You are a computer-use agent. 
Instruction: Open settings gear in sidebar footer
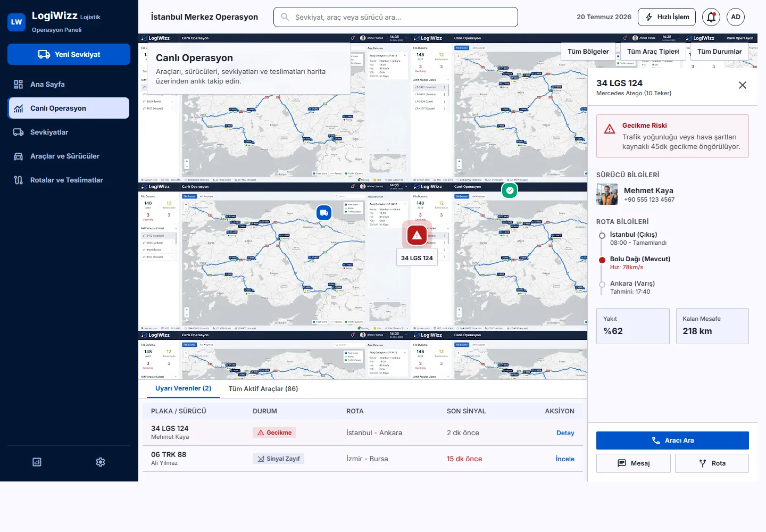click(101, 462)
